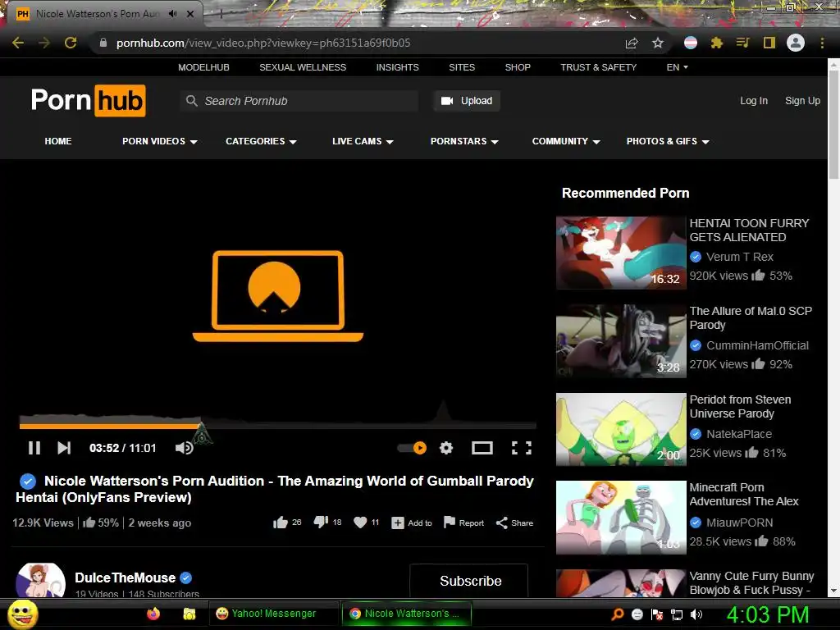Expand the PHOTOS & GIFS menu
This screenshot has height=630, width=840.
point(668,141)
